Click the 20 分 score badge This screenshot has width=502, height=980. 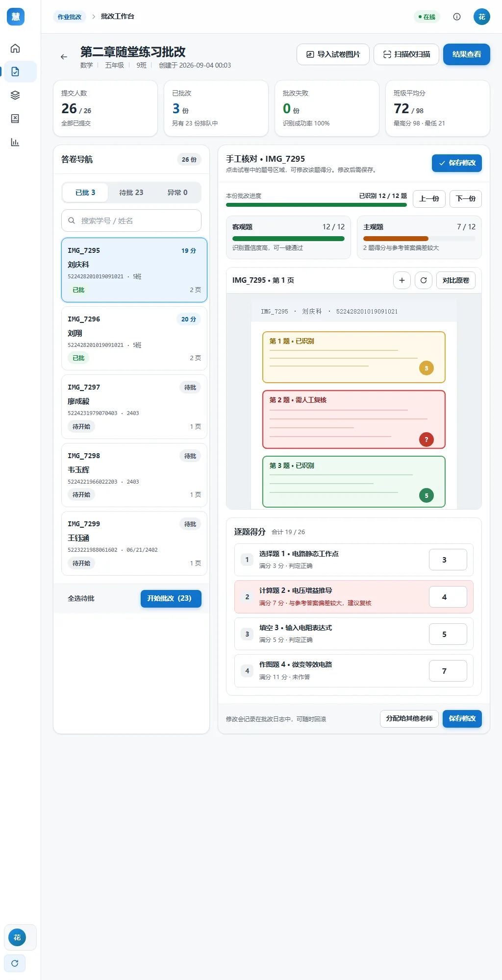click(189, 319)
